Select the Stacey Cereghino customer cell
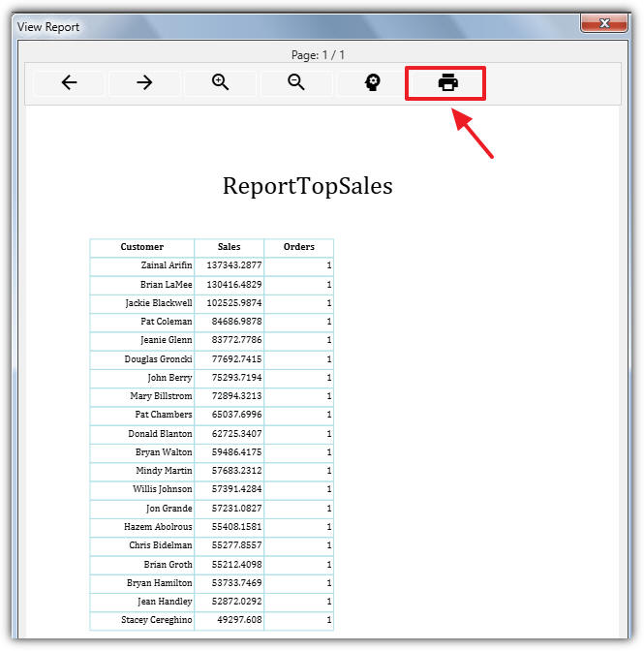Screen dimensions: 644x651 click(x=142, y=621)
